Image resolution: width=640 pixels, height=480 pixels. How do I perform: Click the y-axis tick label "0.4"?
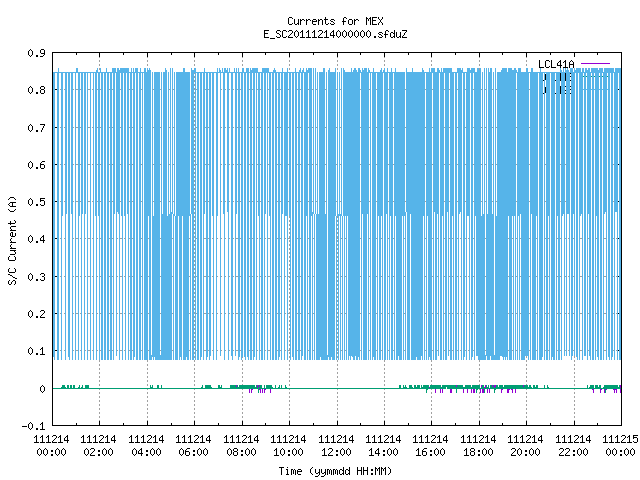(36, 239)
